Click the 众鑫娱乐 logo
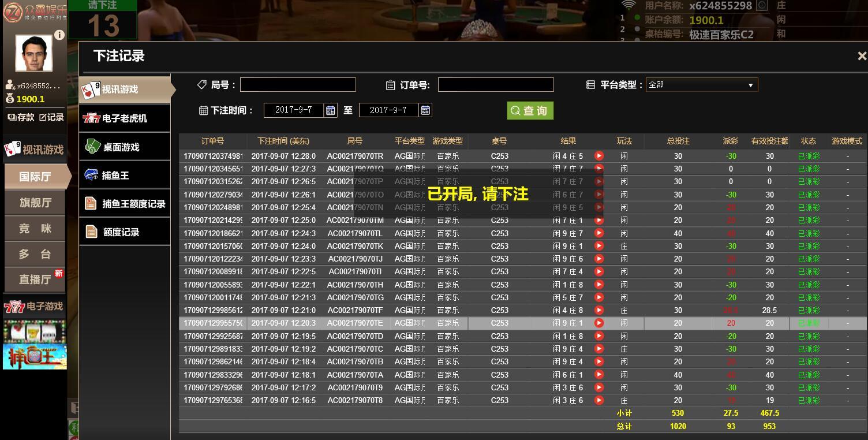 (35, 12)
